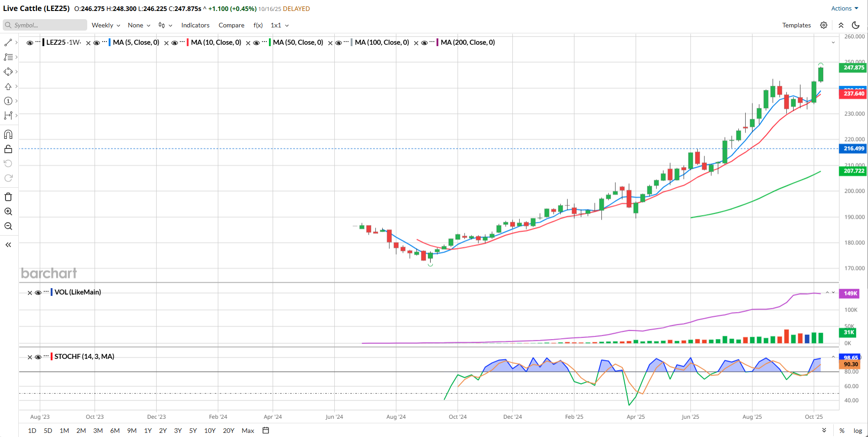The image size is (868, 437).
Task: Click the lock drawings icon
Action: 8,149
